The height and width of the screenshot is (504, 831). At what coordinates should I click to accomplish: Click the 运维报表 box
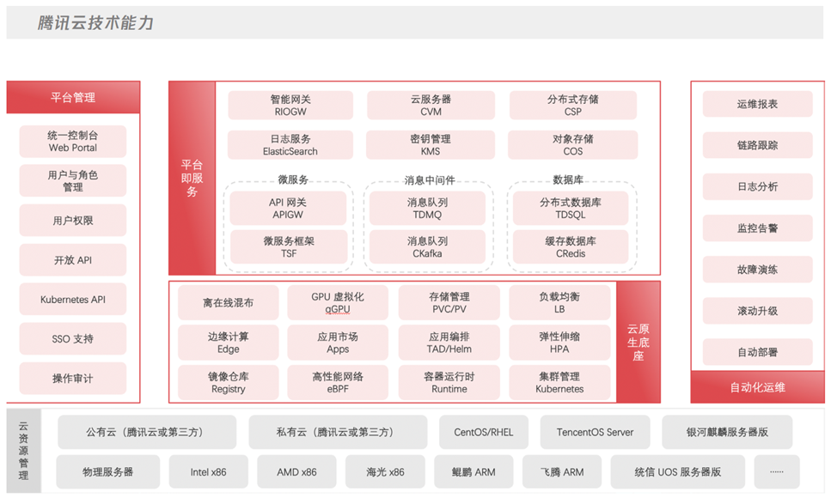click(x=758, y=104)
